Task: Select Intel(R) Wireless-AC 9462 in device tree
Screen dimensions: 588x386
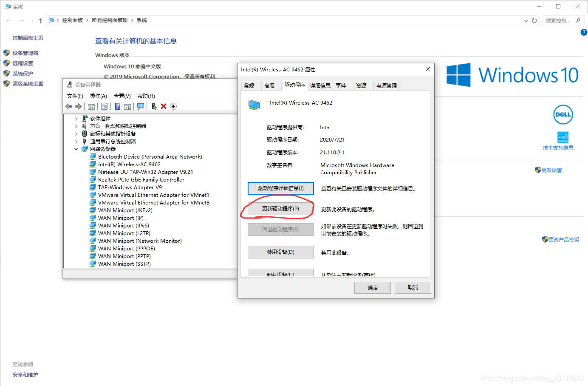Action: (129, 165)
